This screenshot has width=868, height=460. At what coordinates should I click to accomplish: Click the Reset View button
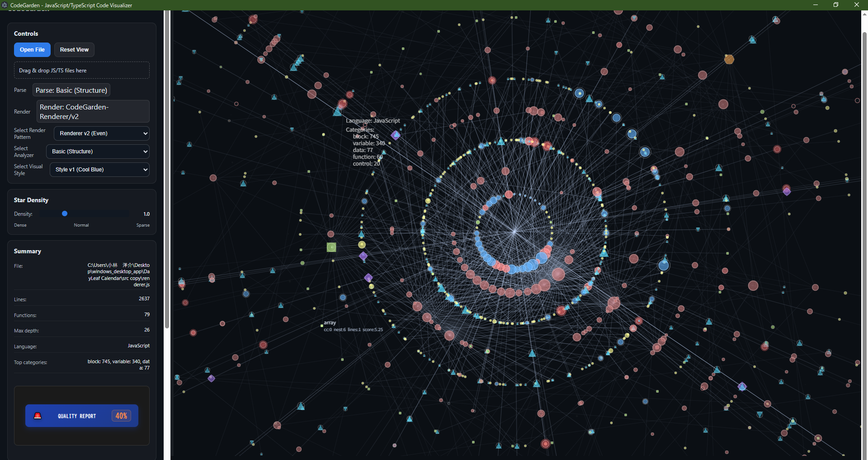(74, 49)
